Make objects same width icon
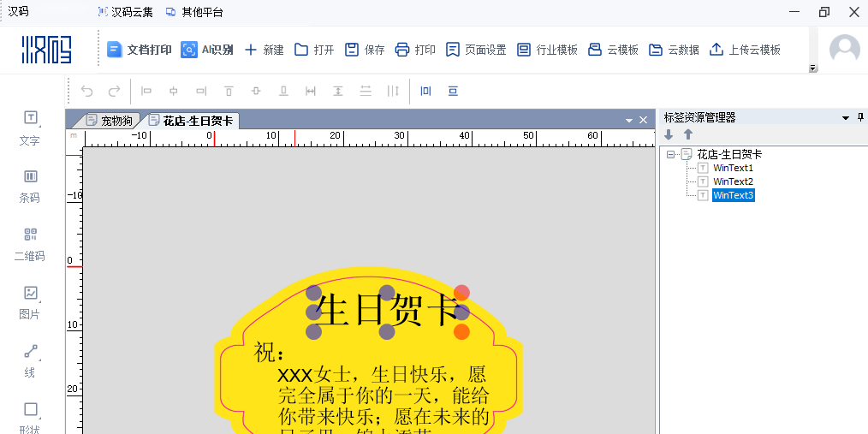Viewport: 868px width, 434px height. [x=311, y=92]
